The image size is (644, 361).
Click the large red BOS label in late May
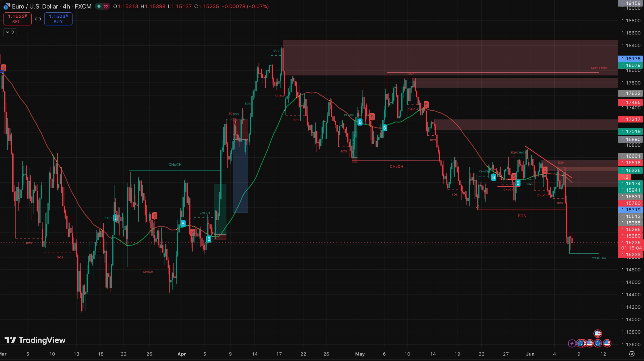point(522,216)
